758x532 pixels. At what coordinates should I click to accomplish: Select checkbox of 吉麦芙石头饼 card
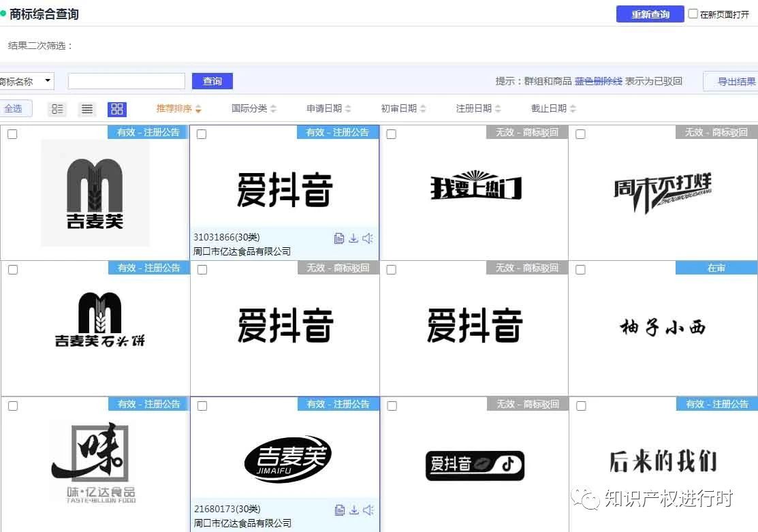[x=13, y=269]
